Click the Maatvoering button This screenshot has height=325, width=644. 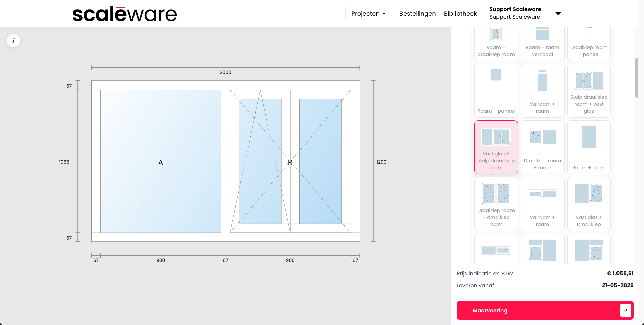[x=545, y=310]
